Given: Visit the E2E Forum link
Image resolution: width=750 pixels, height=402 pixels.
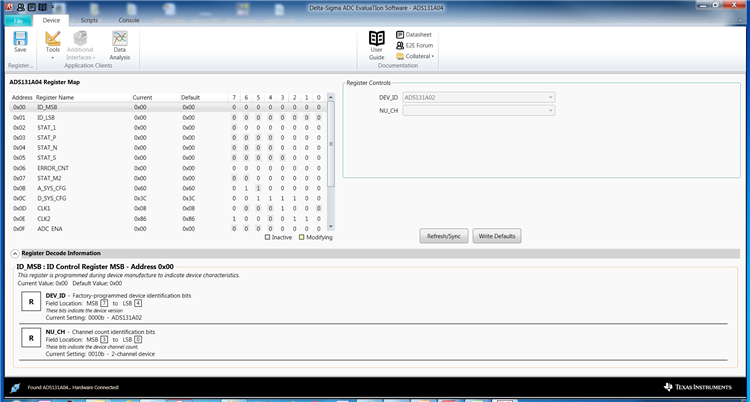Looking at the screenshot, I should (x=414, y=45).
